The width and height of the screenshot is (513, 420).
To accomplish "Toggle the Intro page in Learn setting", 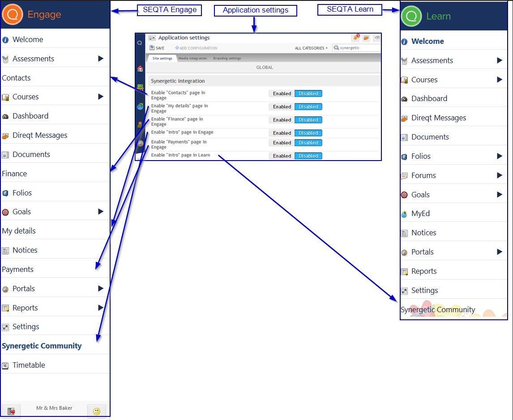I will [308, 156].
